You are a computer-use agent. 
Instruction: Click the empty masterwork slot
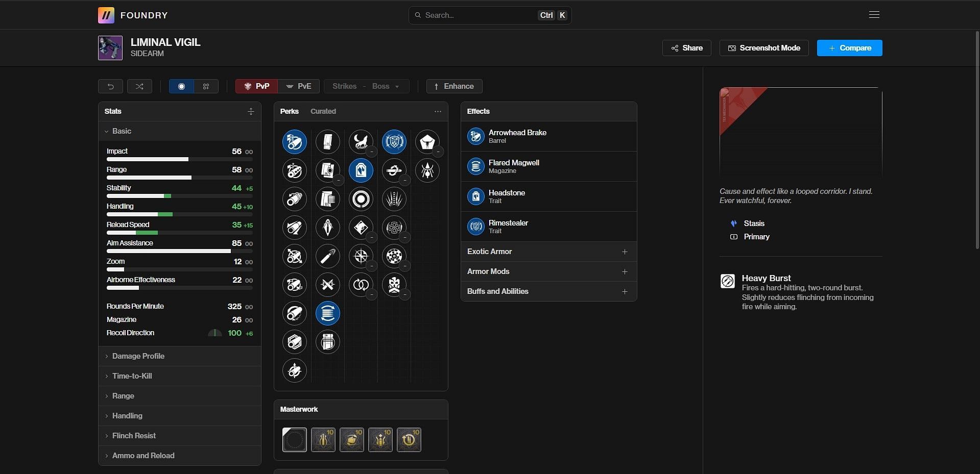pyautogui.click(x=295, y=440)
